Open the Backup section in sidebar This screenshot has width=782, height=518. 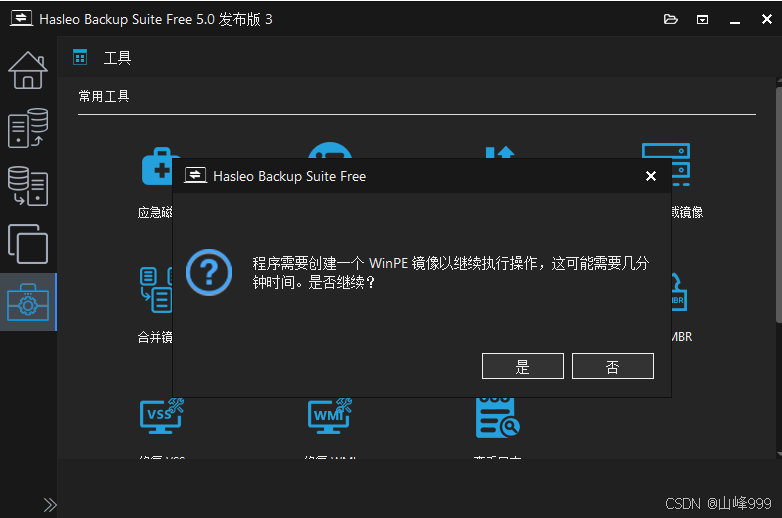28,128
